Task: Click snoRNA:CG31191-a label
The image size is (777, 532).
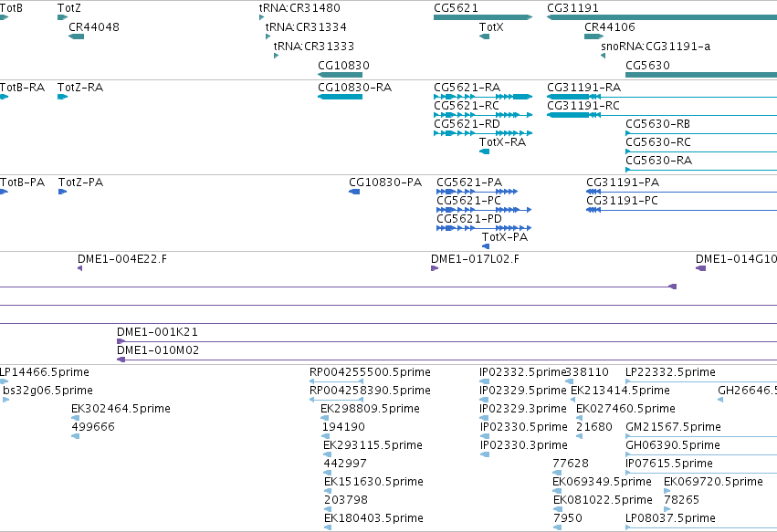Action: 656,47
